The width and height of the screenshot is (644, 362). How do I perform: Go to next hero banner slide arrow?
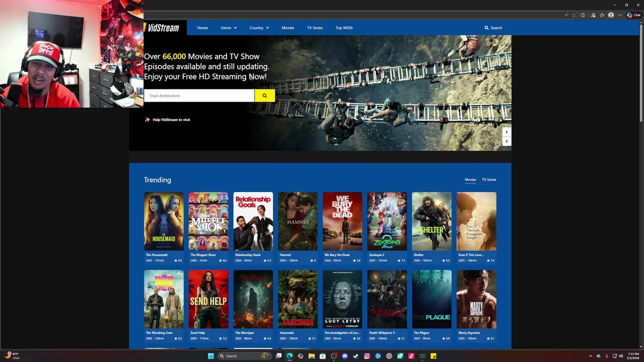tap(507, 132)
